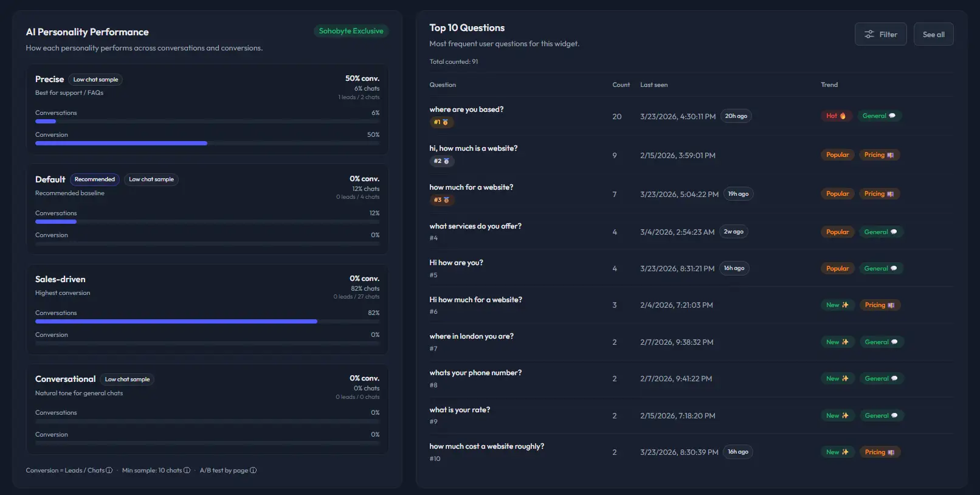This screenshot has width=980, height=495.
Task: Open See all questions
Action: [x=933, y=34]
